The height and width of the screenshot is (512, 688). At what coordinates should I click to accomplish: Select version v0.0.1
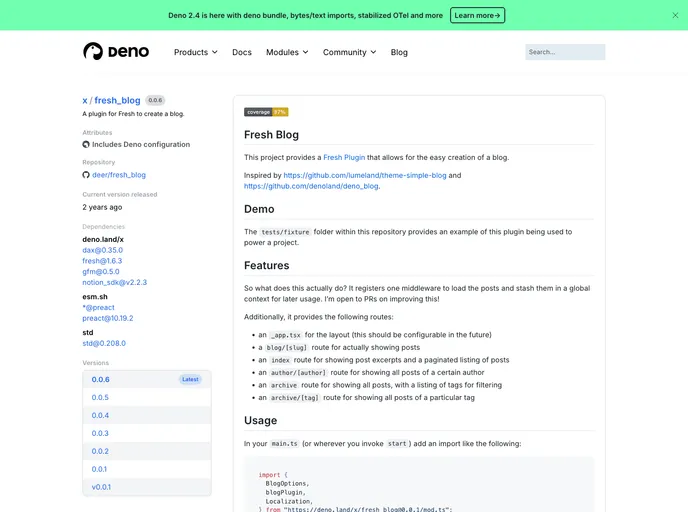tap(147, 487)
